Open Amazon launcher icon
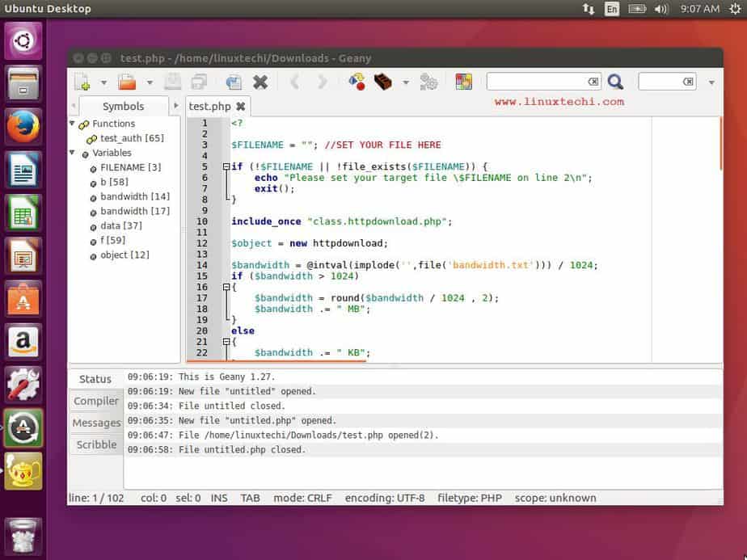The image size is (747, 560). [23, 342]
